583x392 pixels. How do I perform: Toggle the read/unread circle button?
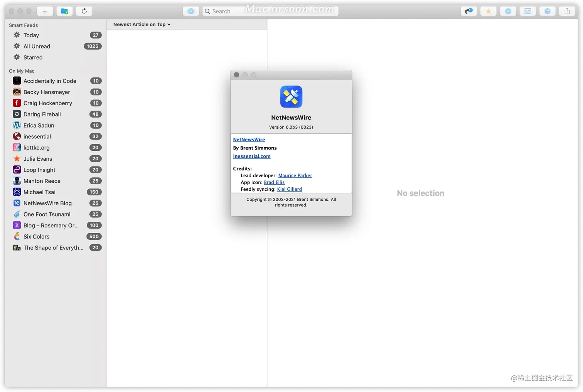[x=508, y=11]
